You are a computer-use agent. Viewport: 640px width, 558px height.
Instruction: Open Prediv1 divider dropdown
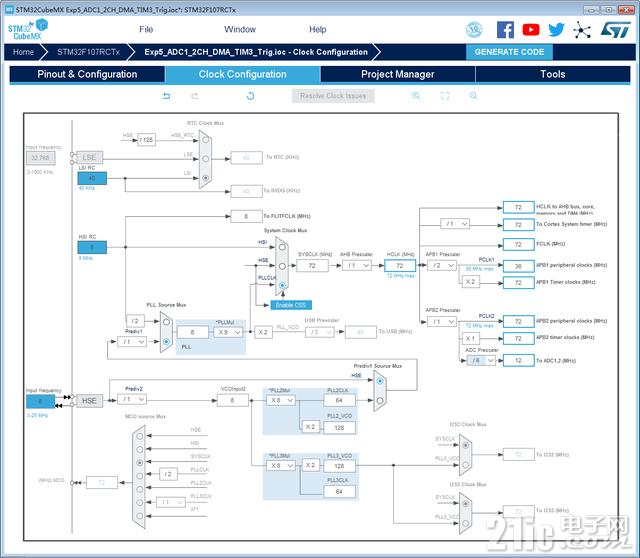(132, 342)
